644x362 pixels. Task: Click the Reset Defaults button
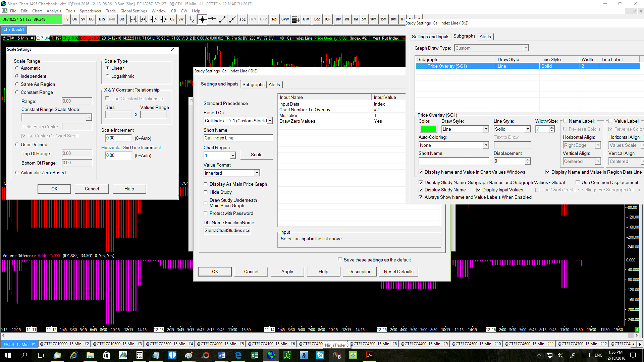[x=398, y=271]
